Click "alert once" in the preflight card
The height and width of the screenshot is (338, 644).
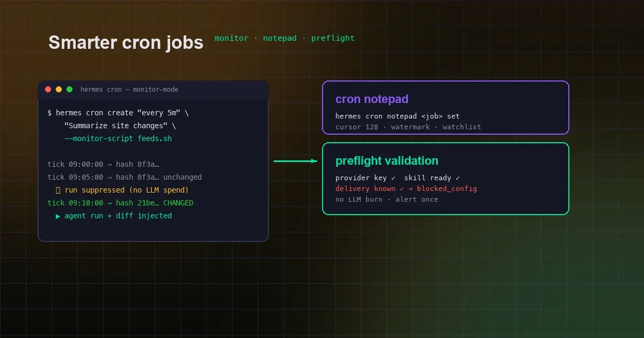[417, 199]
